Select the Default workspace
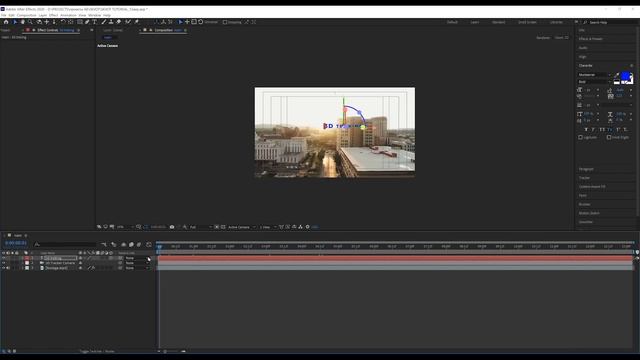The image size is (640, 360). tap(452, 22)
